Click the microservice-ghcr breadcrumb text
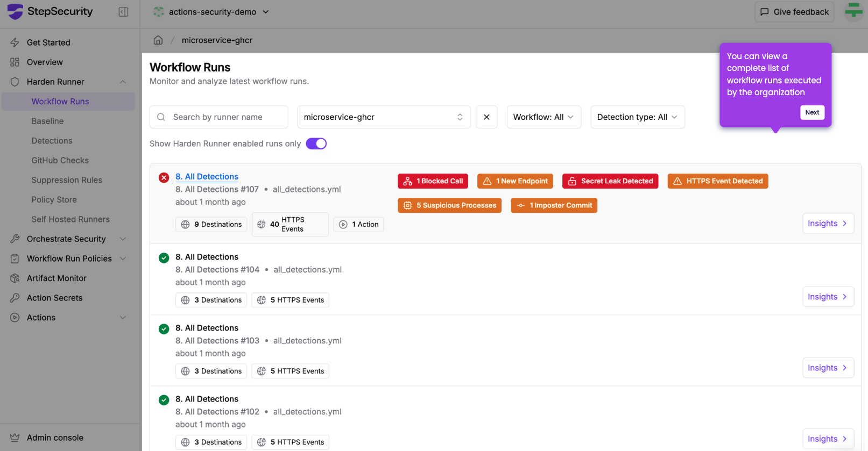The image size is (868, 451). point(217,40)
